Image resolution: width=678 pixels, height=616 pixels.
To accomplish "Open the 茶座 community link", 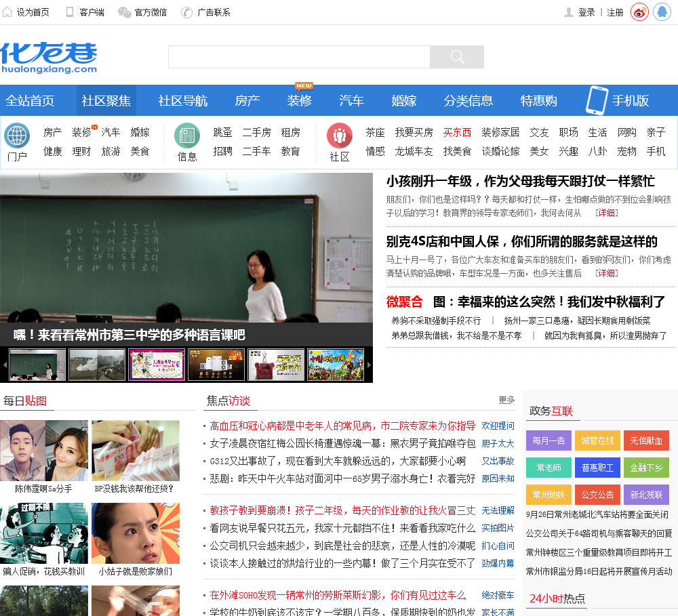I will (x=375, y=132).
